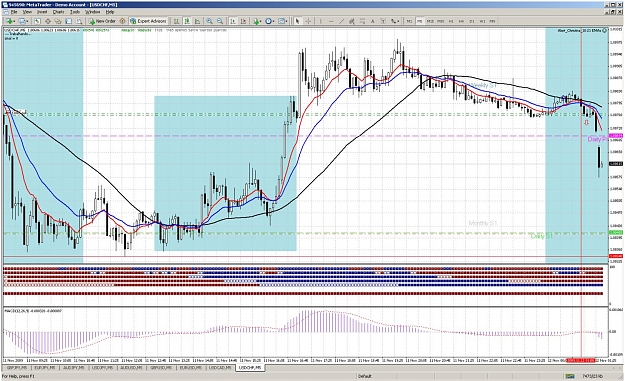Switch to the USDJPY,M5 chart tab
This screenshot has width=625, height=381.
(x=102, y=368)
